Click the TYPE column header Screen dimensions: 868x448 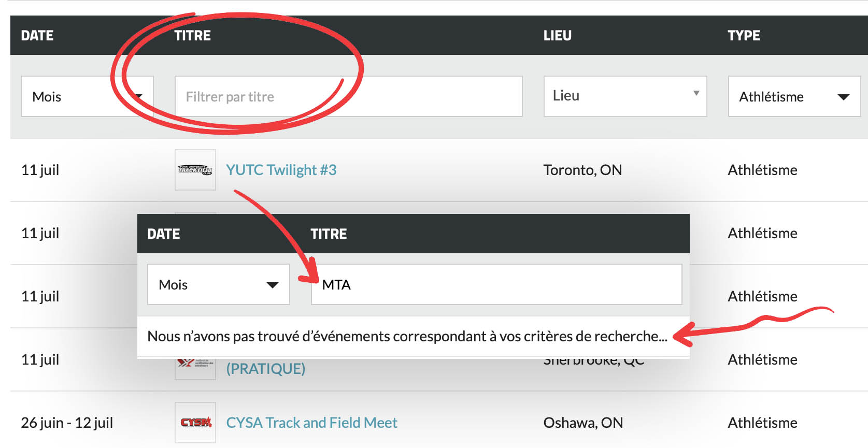tap(743, 35)
